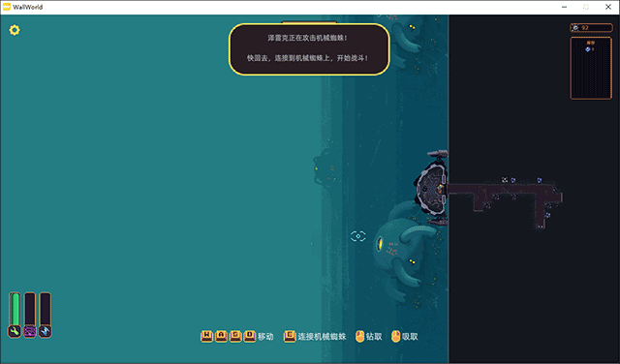The width and height of the screenshot is (620, 364).
Task: Click the right-mouse suction hint icon
Action: coord(396,336)
